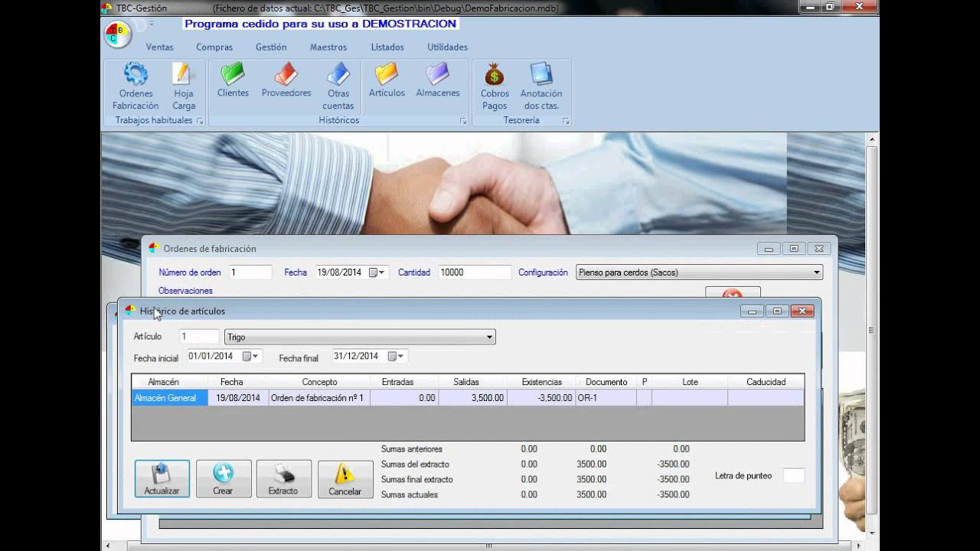Open the Maestros ribbon tab
980x551 pixels.
pyautogui.click(x=328, y=47)
